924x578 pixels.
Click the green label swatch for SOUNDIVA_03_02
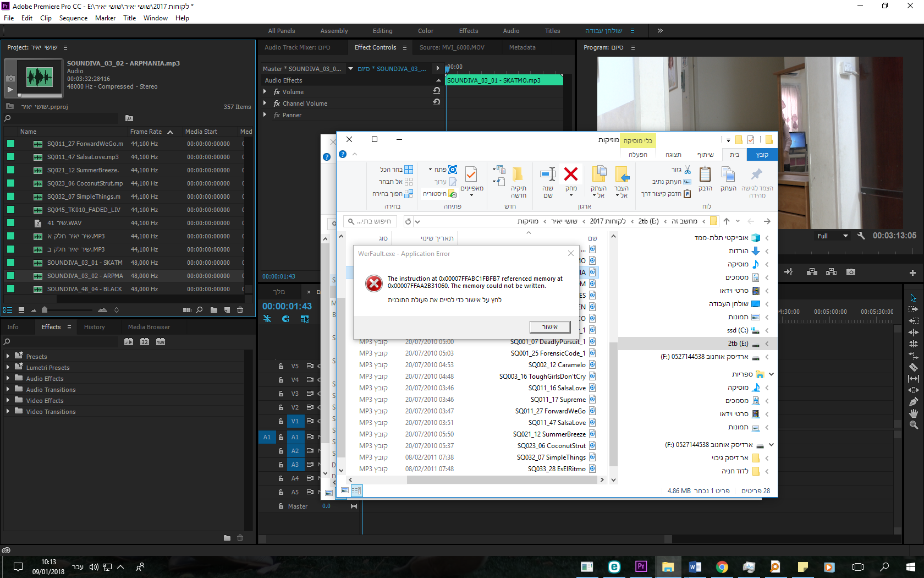(x=10, y=276)
